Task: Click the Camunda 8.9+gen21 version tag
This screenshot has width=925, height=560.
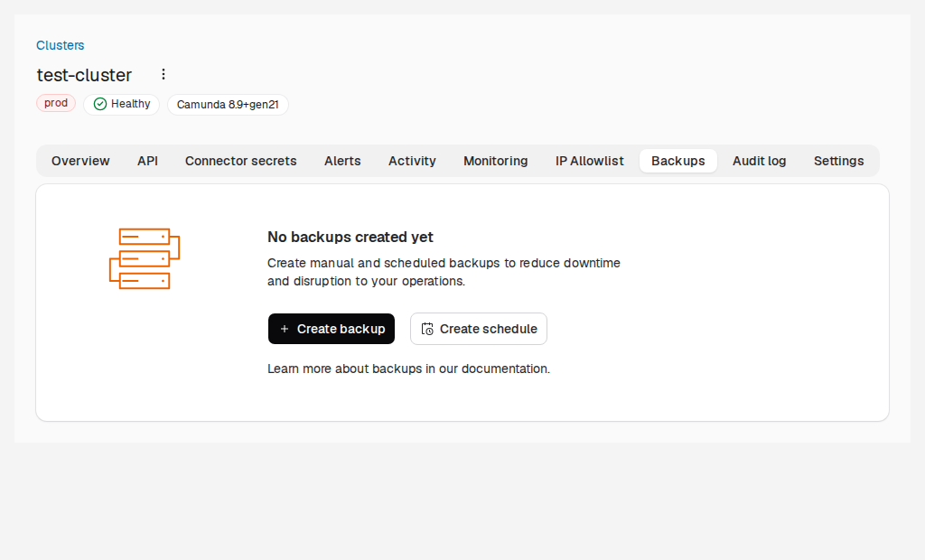Action: point(228,105)
